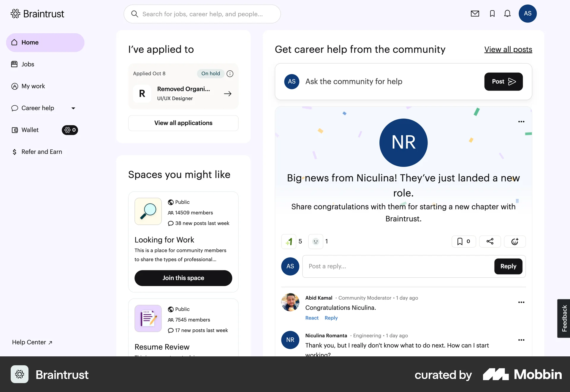Image resolution: width=570 pixels, height=392 pixels.
Task: Click the Reply button on the post
Action: 508,266
